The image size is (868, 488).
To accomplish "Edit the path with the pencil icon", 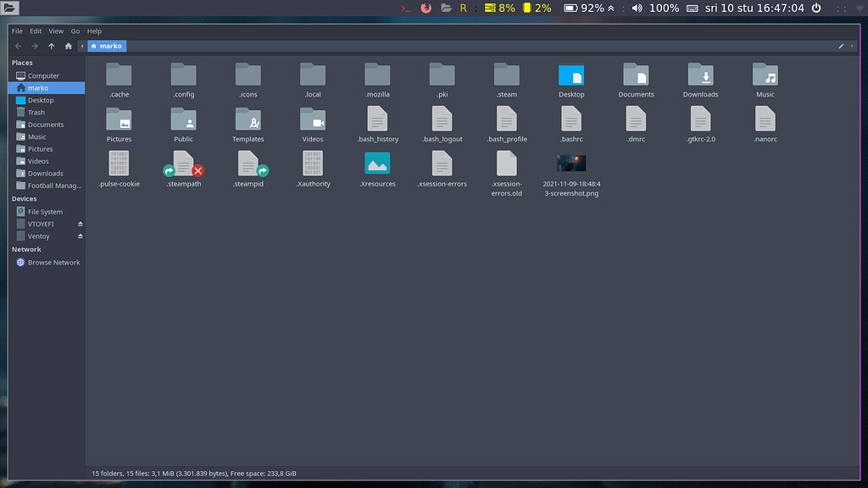I will pyautogui.click(x=839, y=47).
